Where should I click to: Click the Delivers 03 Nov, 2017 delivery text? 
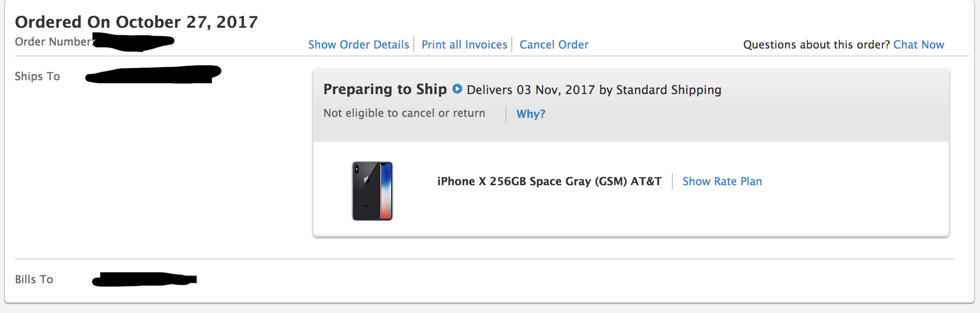click(x=594, y=90)
